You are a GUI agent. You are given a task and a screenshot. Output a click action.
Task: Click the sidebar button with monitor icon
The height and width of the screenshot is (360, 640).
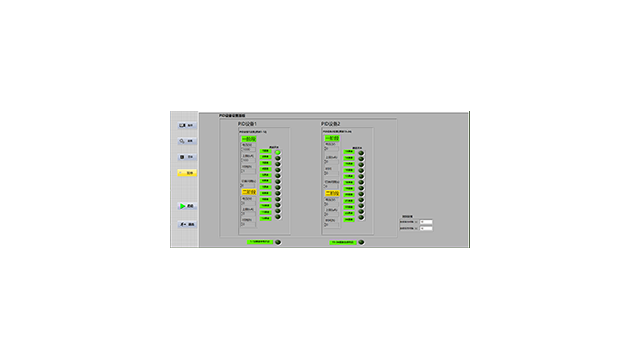[x=187, y=125]
